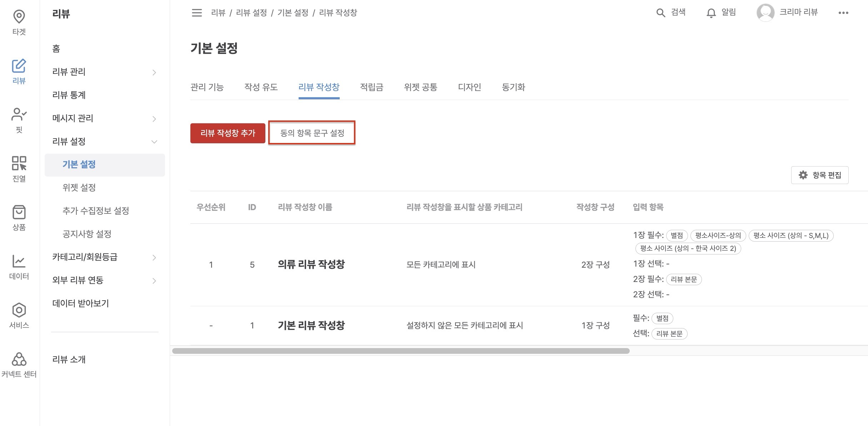Click the red 리뷰 작성창 추가 button
Viewport: 868px width, 426px height.
coord(228,133)
